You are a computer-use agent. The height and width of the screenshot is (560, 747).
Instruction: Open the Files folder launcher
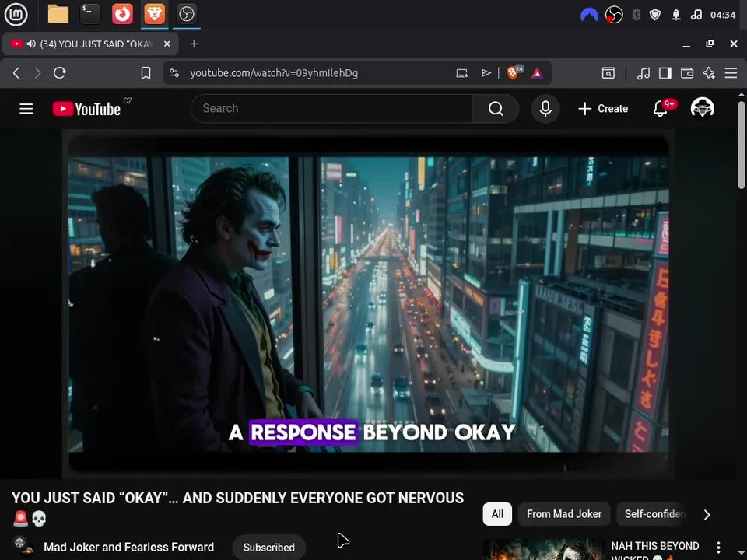click(x=58, y=14)
